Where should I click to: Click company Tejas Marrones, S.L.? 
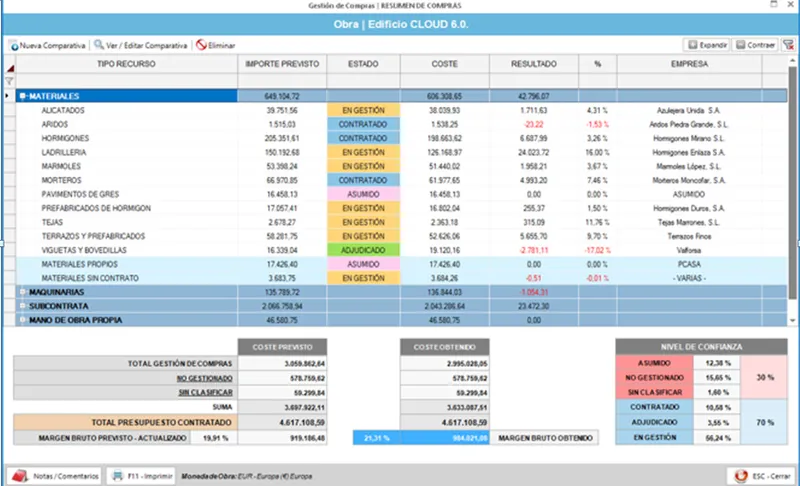[688, 222]
